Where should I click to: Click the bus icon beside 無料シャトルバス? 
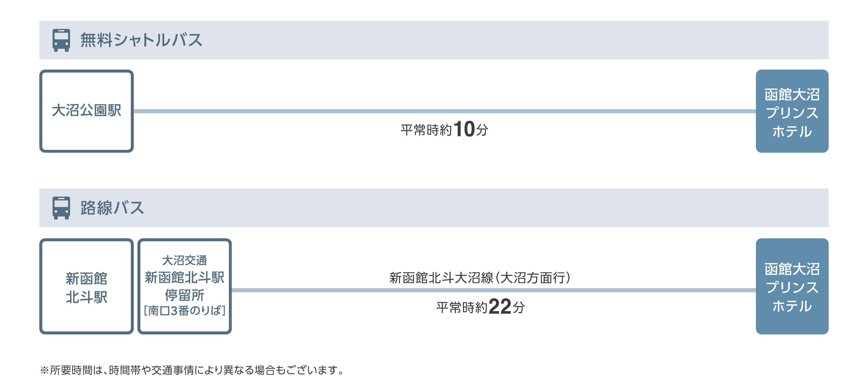61,40
